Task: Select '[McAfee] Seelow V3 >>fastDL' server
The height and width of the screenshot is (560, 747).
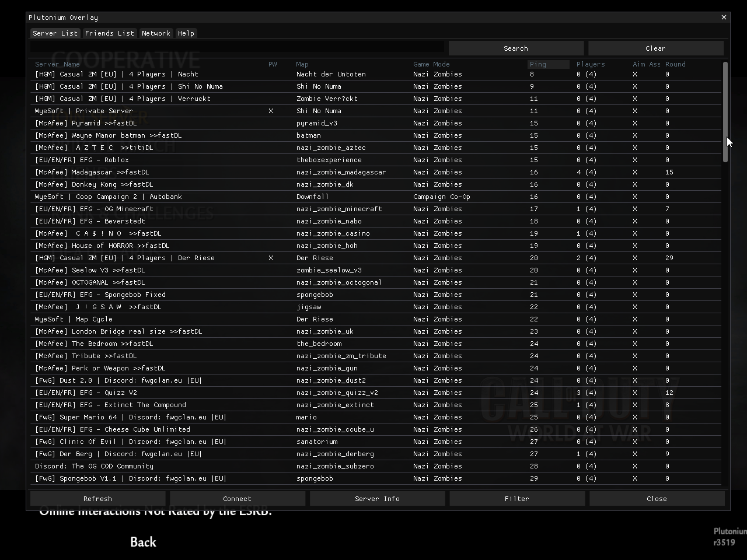Action: click(x=376, y=270)
